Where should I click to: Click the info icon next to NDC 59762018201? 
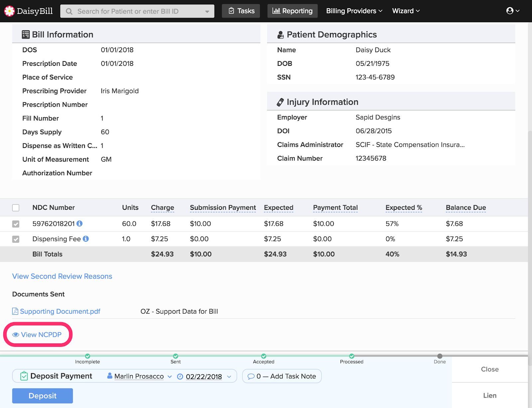[79, 223]
